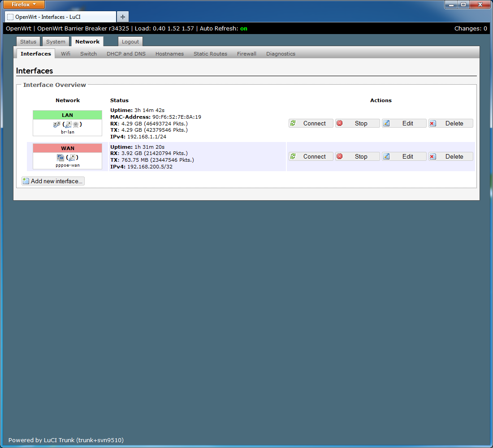Click the WAN row Stop red icon
Image resolution: width=493 pixels, height=448 pixels.
[x=340, y=156]
